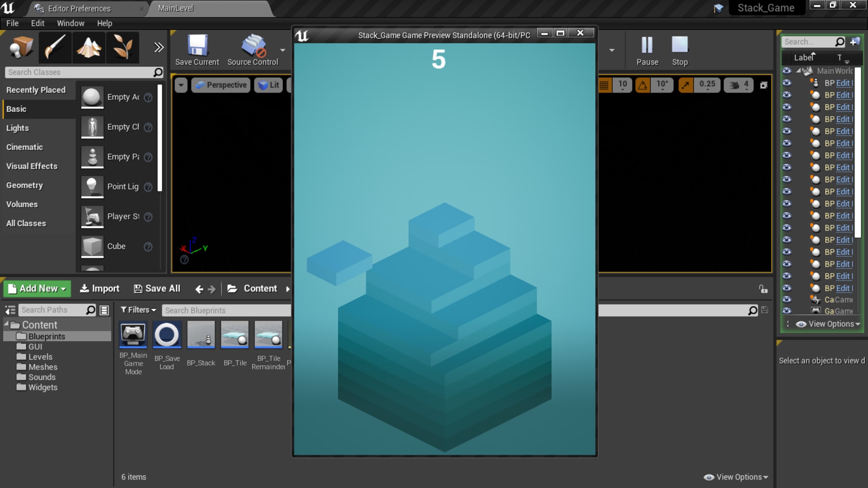Pause the game preview

coord(647,50)
